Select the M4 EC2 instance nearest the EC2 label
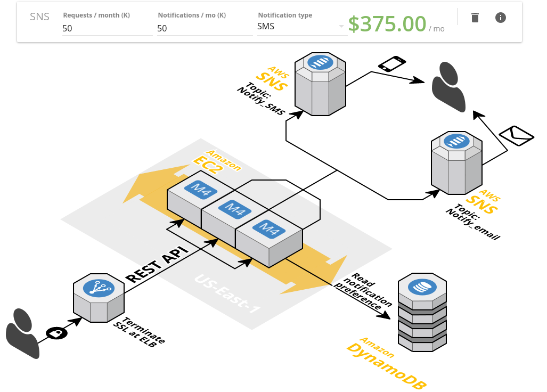Viewport: 547px width, 392px height. click(x=200, y=190)
